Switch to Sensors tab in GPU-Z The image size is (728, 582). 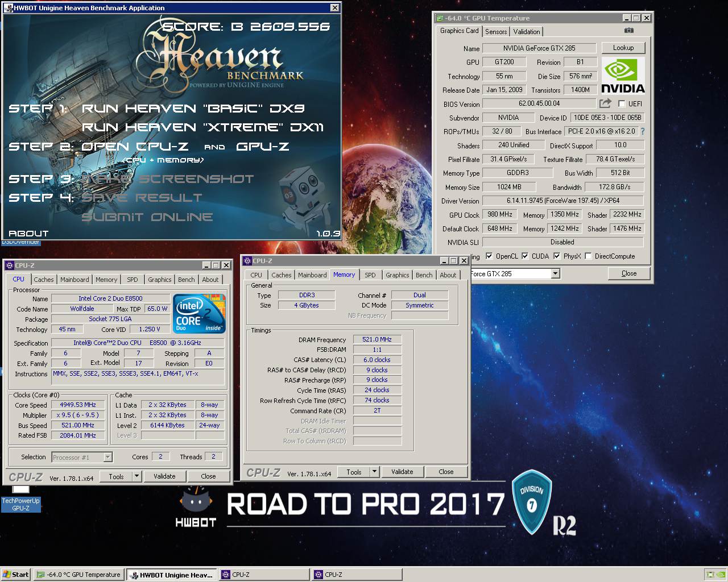[496, 32]
